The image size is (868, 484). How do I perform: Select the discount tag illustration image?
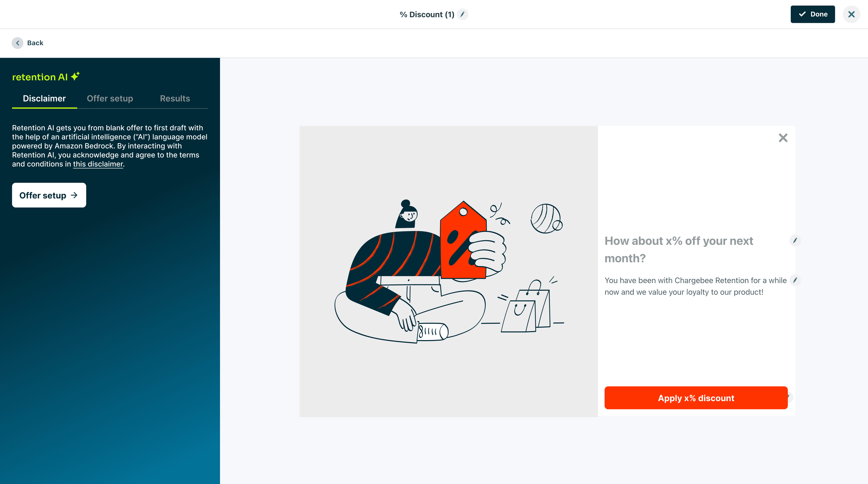[448, 271]
